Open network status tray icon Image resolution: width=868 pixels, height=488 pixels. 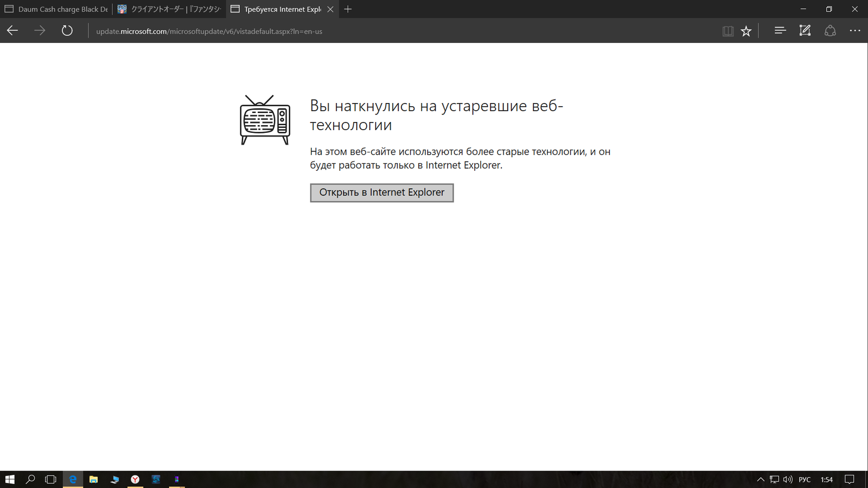click(x=774, y=479)
